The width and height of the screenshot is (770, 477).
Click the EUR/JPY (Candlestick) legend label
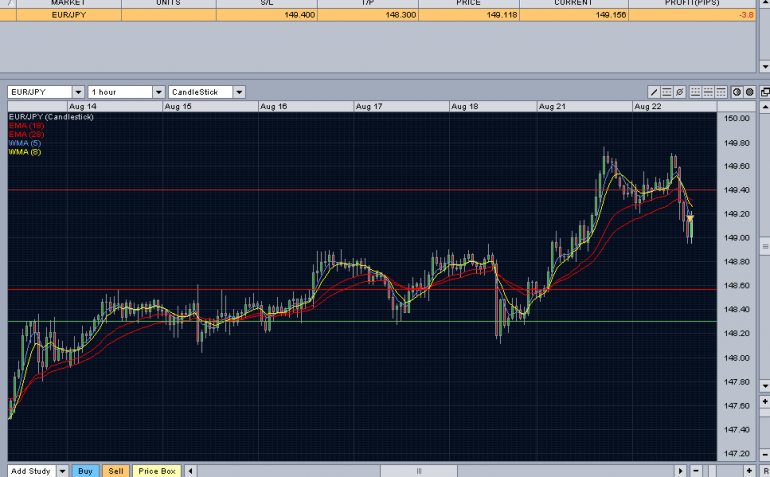pos(51,117)
